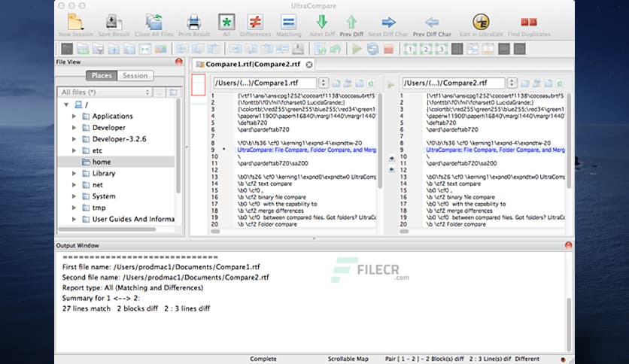Select the Compare1.rtf|Compare2.rtf tab

tap(248, 65)
